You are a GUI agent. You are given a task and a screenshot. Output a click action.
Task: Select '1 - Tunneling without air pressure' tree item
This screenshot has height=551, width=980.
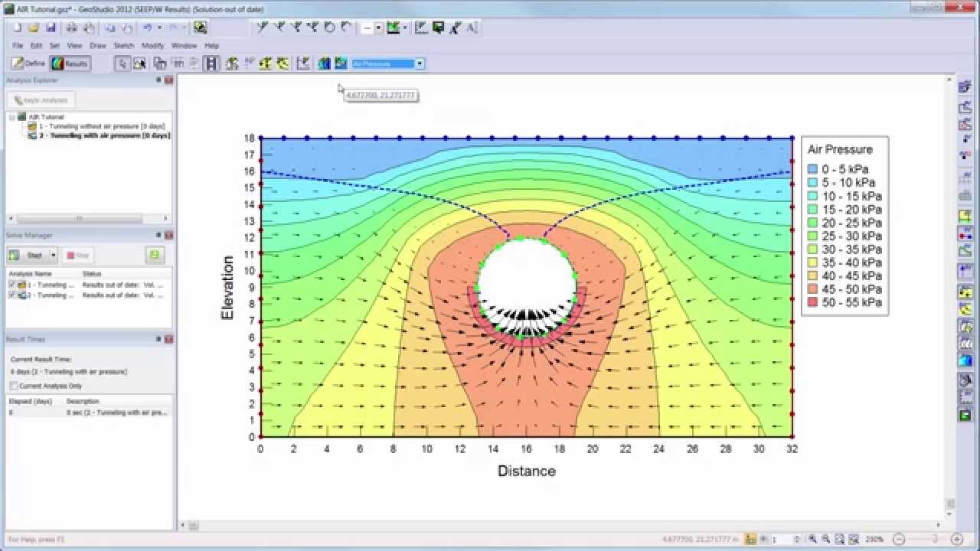pyautogui.click(x=102, y=126)
